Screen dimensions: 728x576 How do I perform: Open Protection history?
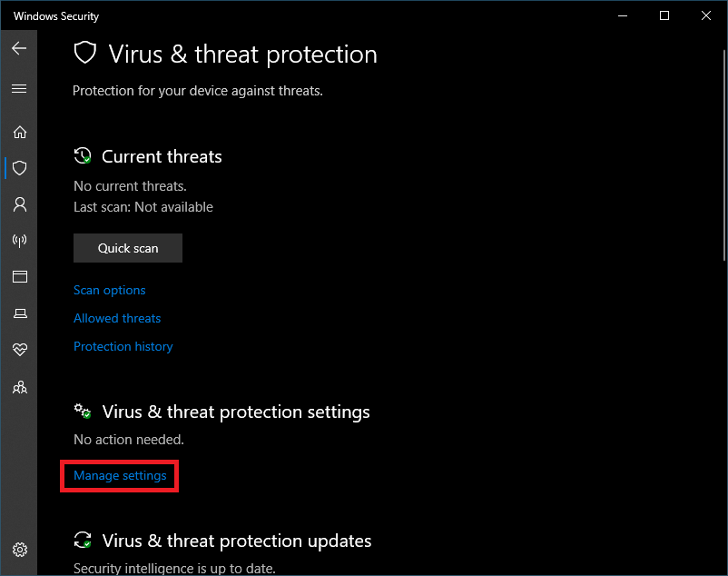click(x=123, y=346)
